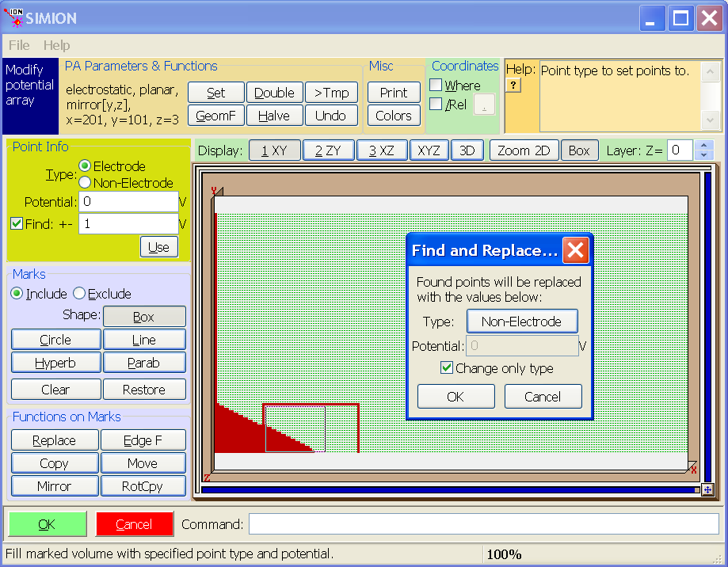Select the Non-Electrode radio in Point Info
This screenshot has width=728, height=567.
tap(85, 183)
